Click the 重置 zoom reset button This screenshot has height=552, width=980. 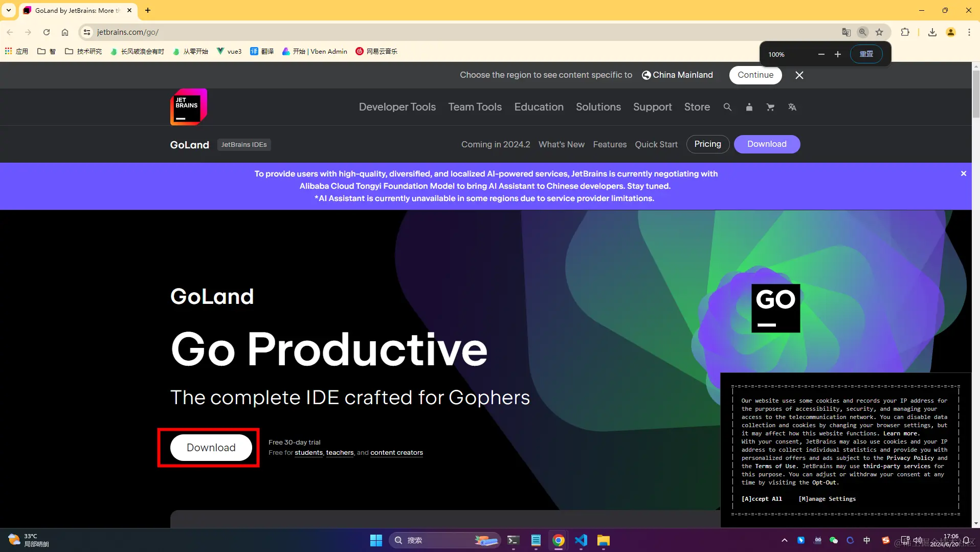point(866,54)
